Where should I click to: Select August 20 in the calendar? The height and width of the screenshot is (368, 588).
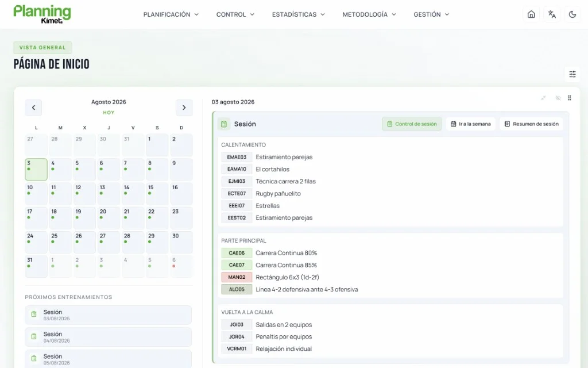coord(109,218)
